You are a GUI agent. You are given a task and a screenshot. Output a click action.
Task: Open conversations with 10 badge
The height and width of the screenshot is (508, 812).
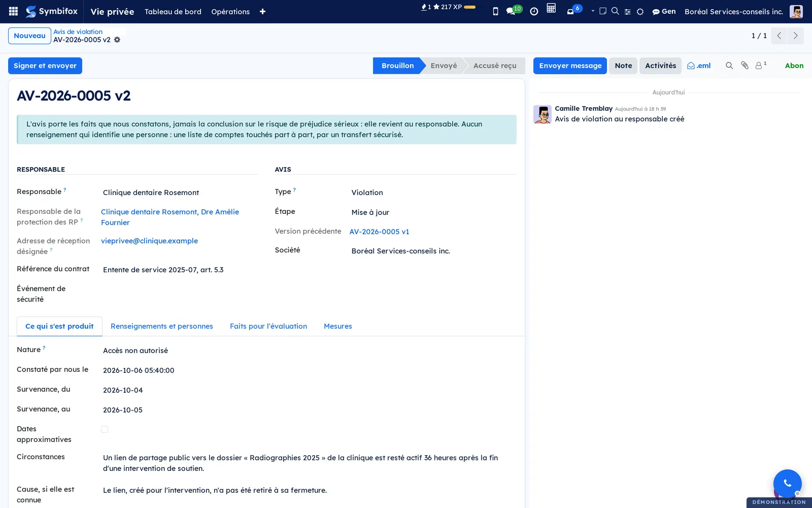click(514, 10)
